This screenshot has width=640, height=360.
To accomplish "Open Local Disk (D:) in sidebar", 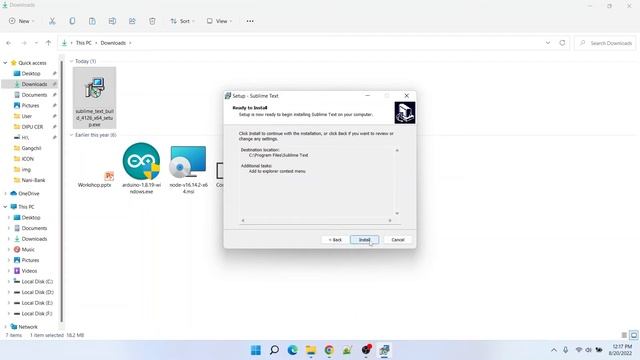I will click(37, 292).
